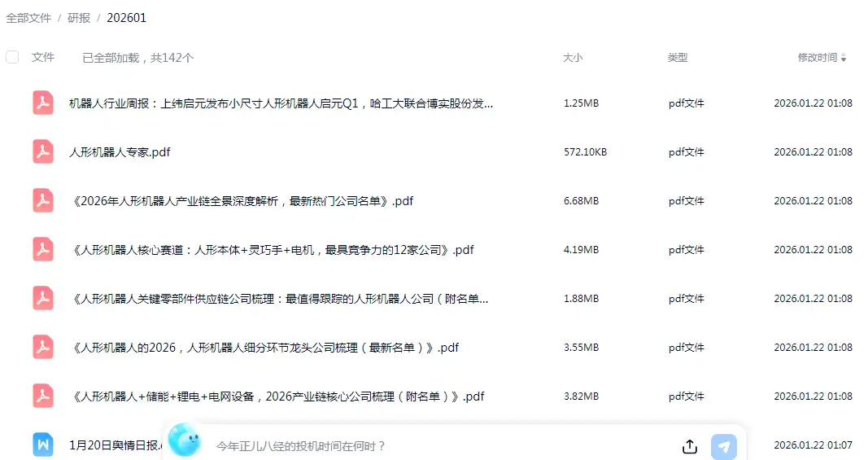Open the file 人形机器人专家.pdf
Viewport: 868px width, 460px height.
[x=120, y=152]
